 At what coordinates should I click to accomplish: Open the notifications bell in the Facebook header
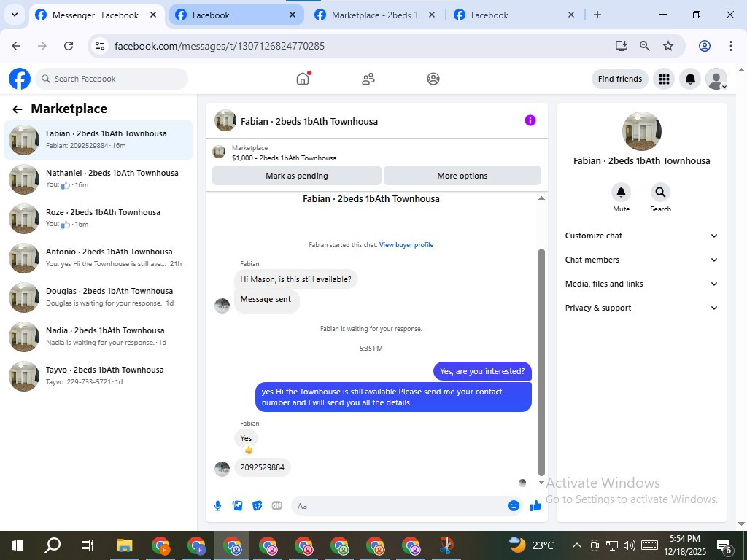coord(690,79)
